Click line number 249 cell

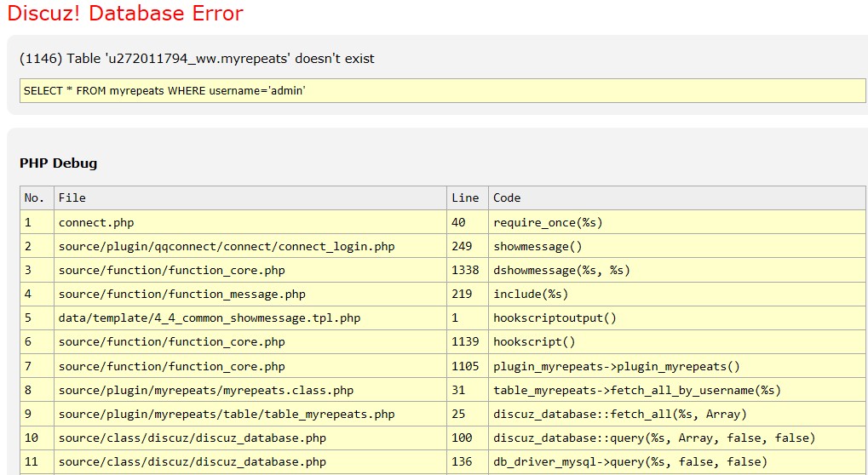pyautogui.click(x=468, y=246)
